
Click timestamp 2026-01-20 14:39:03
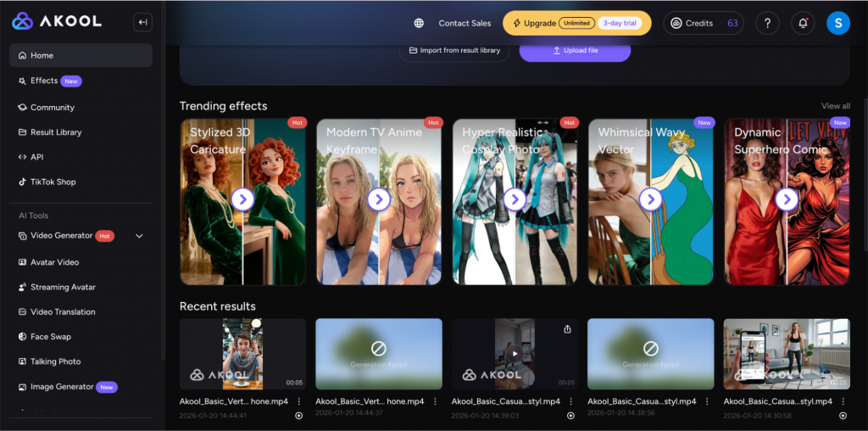tap(486, 415)
